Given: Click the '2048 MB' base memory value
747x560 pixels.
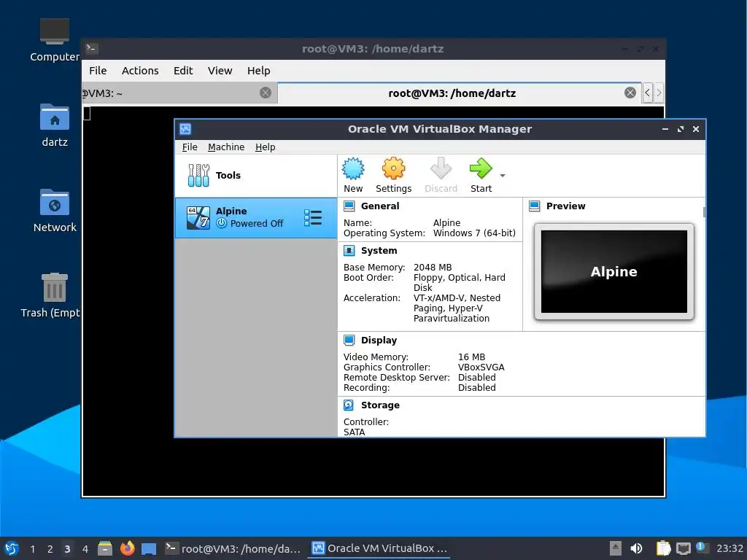Looking at the screenshot, I should (x=433, y=268).
